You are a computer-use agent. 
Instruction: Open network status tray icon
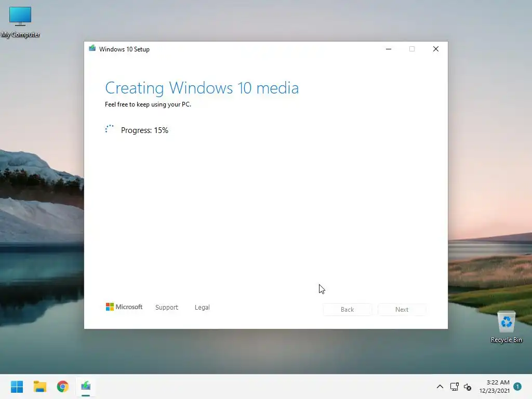(454, 387)
